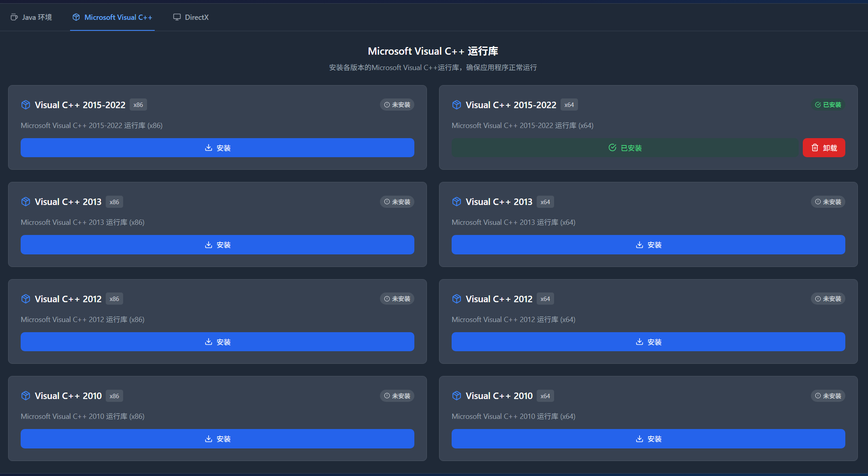Screen dimensions: 868x476
Task: Click the Visual C++ 2012 x64 package icon
Action: pos(456,299)
